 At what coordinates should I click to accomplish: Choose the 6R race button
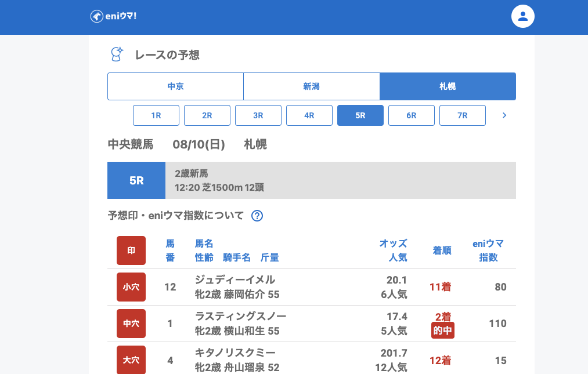412,115
